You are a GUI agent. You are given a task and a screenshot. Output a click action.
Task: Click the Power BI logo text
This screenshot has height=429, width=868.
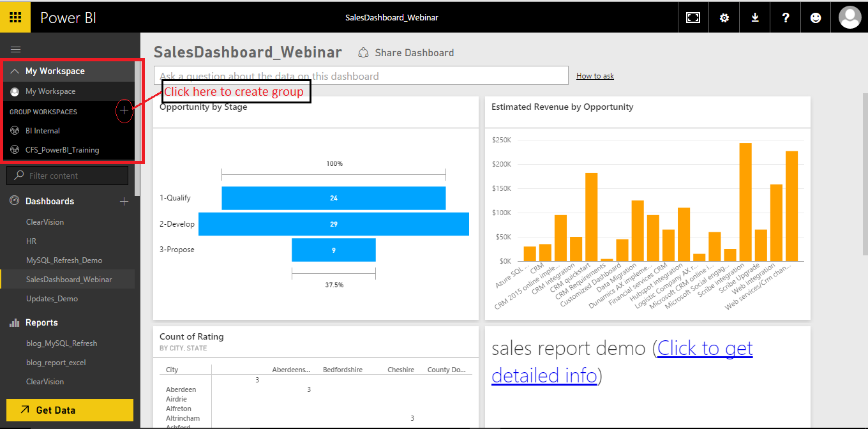pyautogui.click(x=68, y=18)
